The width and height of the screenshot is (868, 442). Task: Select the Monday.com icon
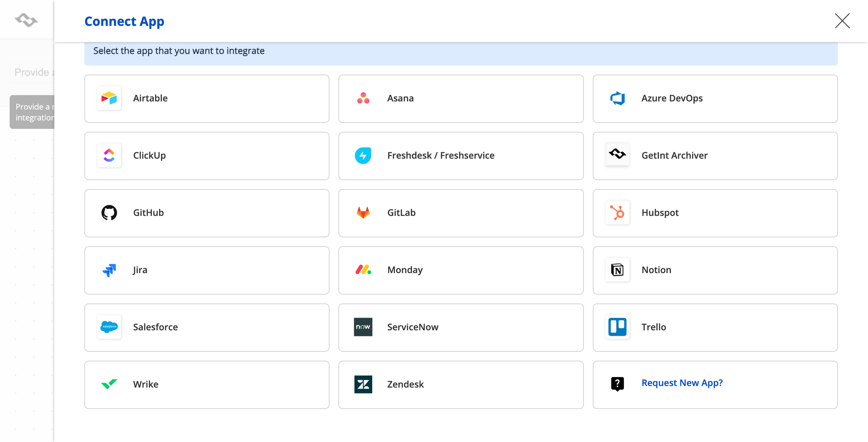click(x=363, y=270)
